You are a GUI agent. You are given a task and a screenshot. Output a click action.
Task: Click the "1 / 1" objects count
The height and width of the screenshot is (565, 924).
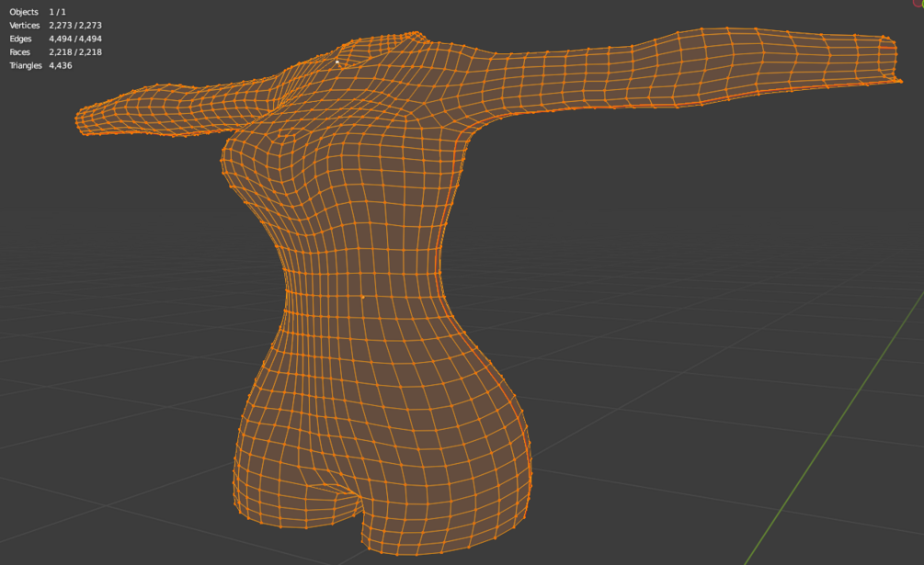57,12
